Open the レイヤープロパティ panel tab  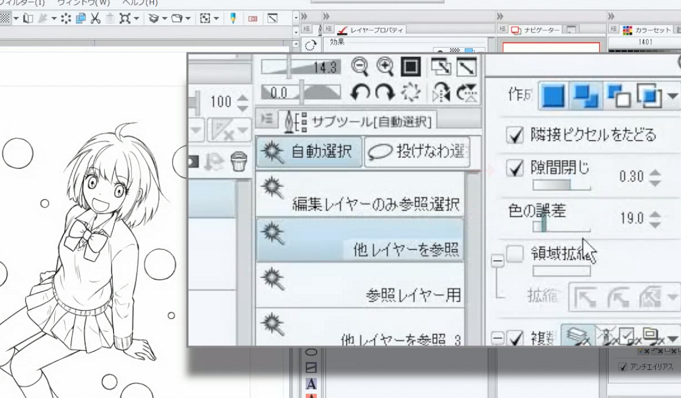click(372, 30)
